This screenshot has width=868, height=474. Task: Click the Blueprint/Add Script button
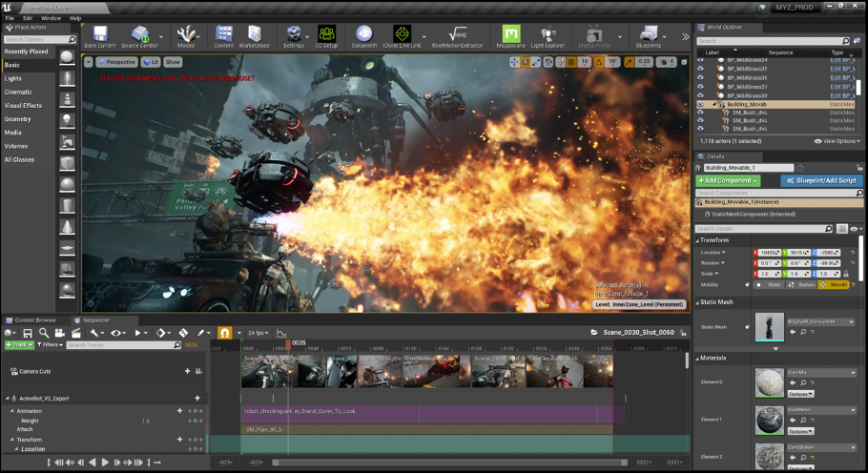(820, 180)
